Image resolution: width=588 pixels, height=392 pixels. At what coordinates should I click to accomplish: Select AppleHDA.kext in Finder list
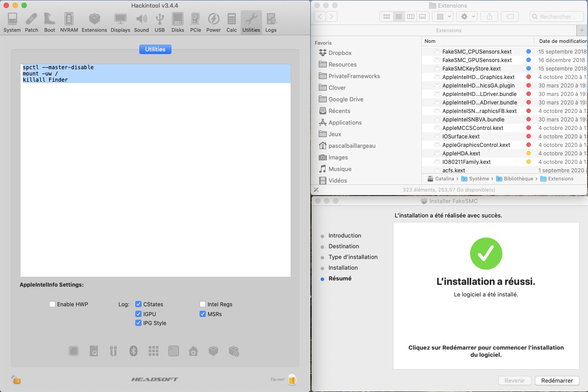click(x=505, y=154)
